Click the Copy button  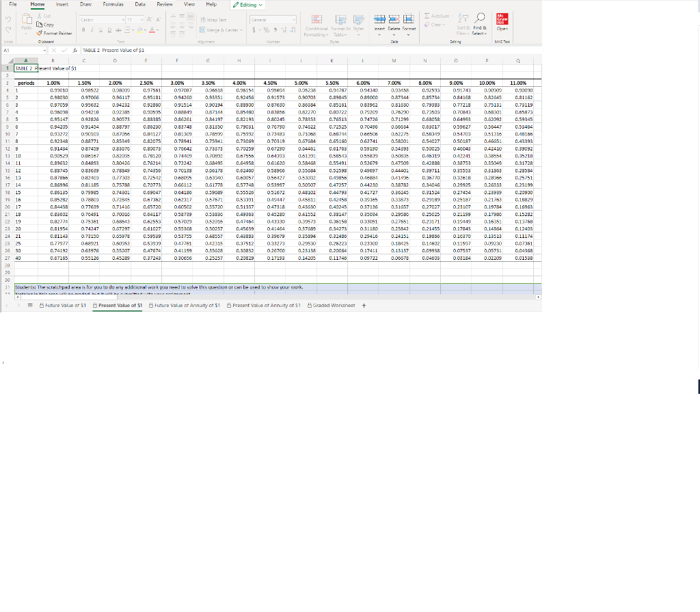[45, 25]
